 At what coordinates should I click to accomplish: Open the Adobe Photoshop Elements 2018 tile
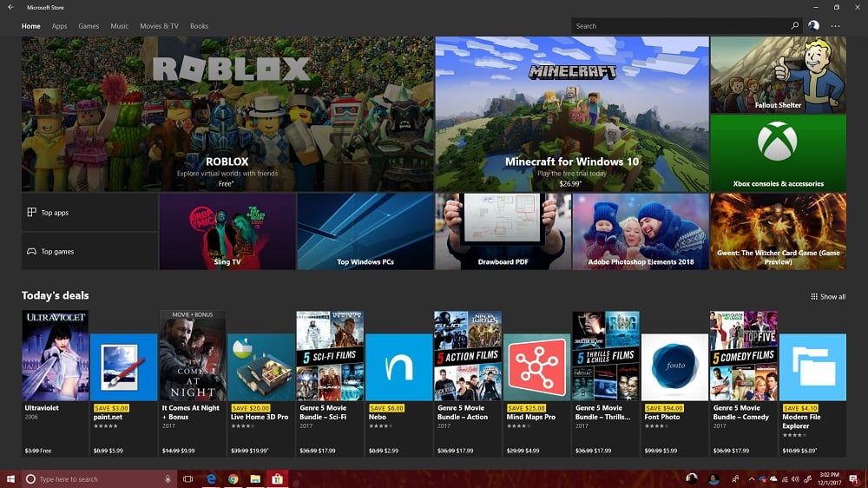pyautogui.click(x=641, y=232)
